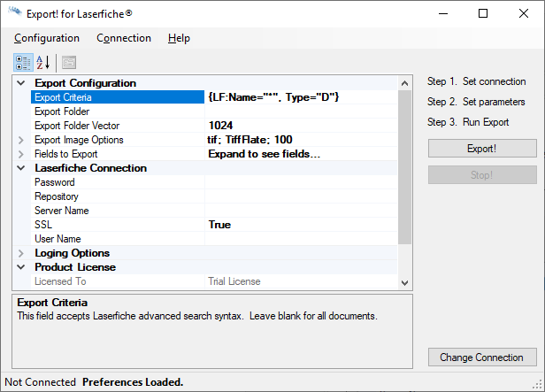Click the property grid vertical scrollbar thumb

click(x=404, y=167)
